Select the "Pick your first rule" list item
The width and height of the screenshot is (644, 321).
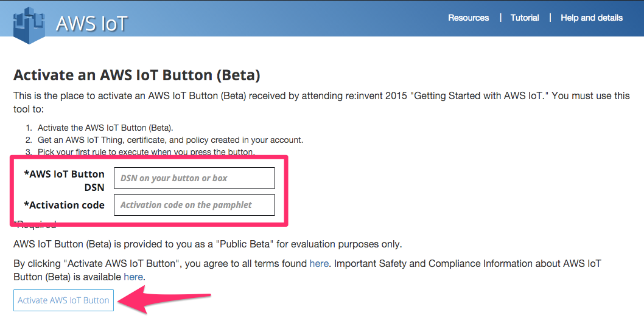pyautogui.click(x=146, y=151)
